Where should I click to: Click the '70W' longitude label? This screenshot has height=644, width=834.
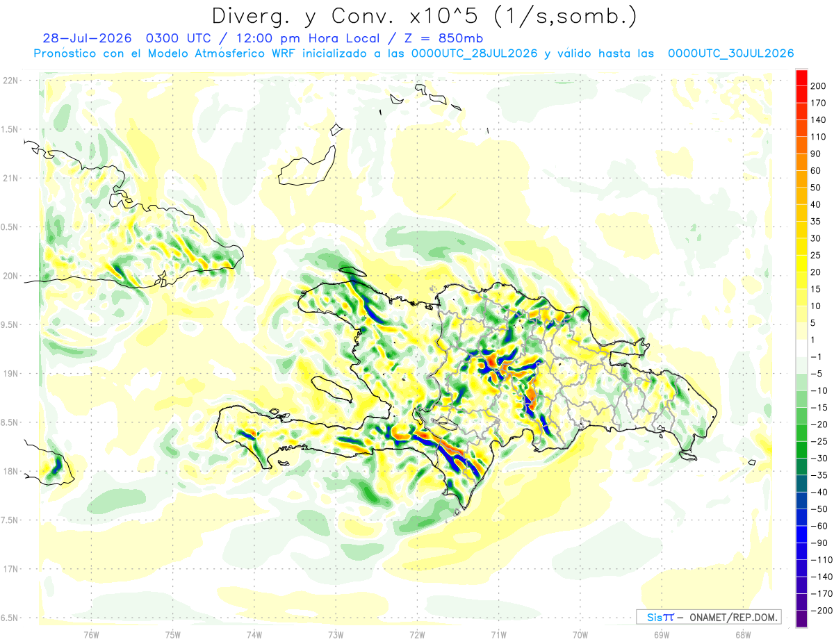click(580, 635)
